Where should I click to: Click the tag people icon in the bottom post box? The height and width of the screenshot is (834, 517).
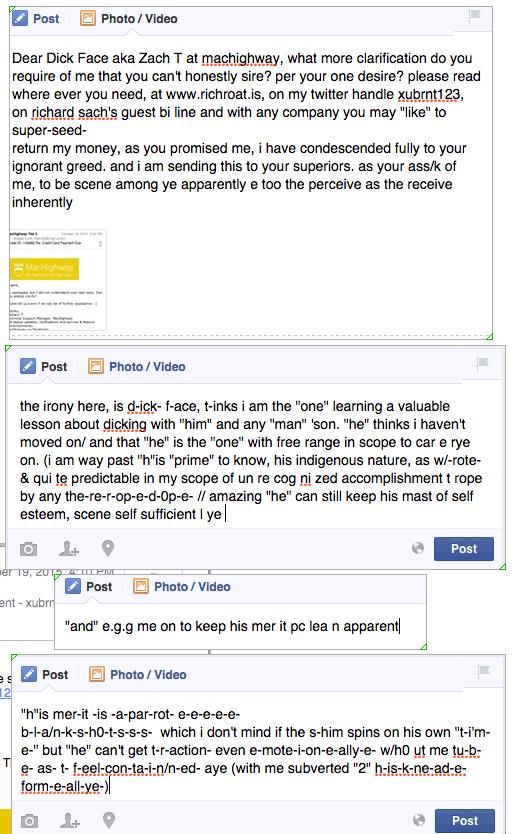(x=70, y=821)
